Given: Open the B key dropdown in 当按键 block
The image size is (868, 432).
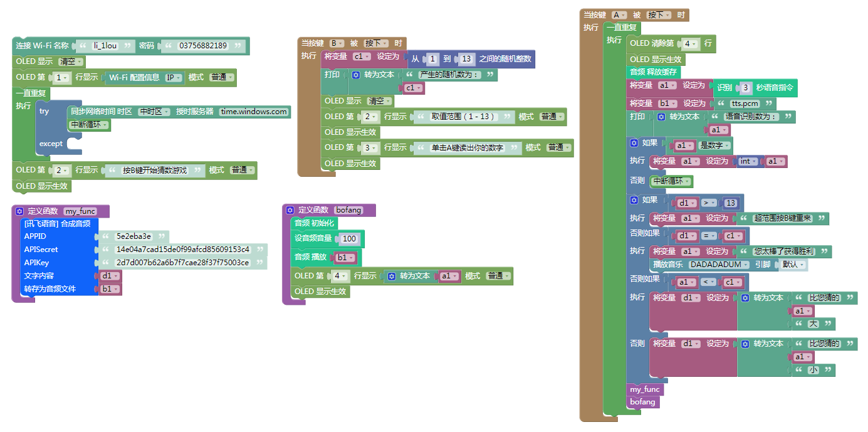Looking at the screenshot, I should (x=337, y=43).
